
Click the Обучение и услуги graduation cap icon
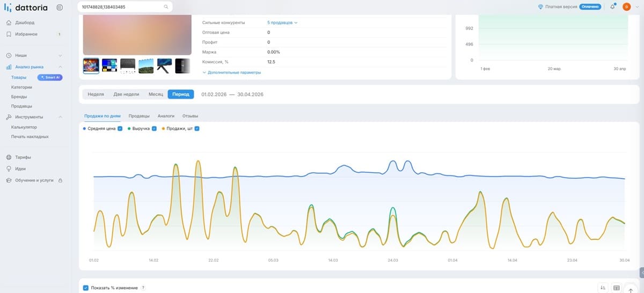pos(9,180)
